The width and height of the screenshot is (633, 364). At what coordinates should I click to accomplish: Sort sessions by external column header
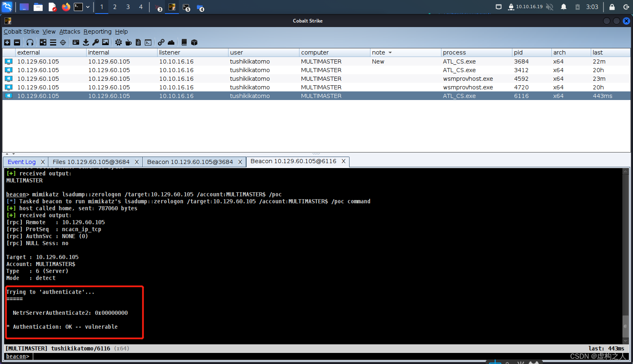tap(51, 52)
